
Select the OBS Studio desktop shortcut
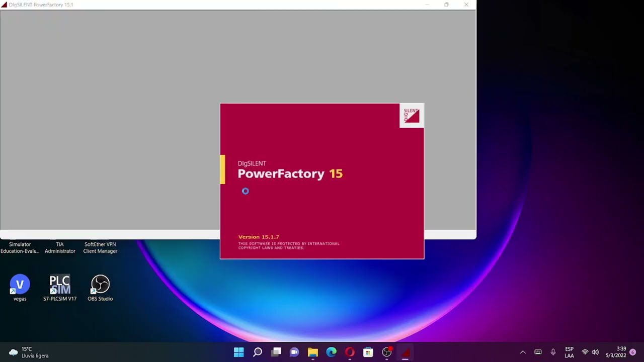[100, 288]
